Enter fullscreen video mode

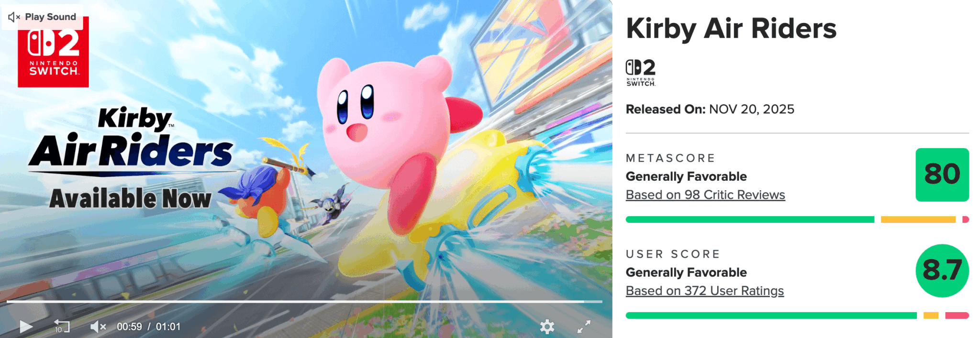[x=584, y=327]
